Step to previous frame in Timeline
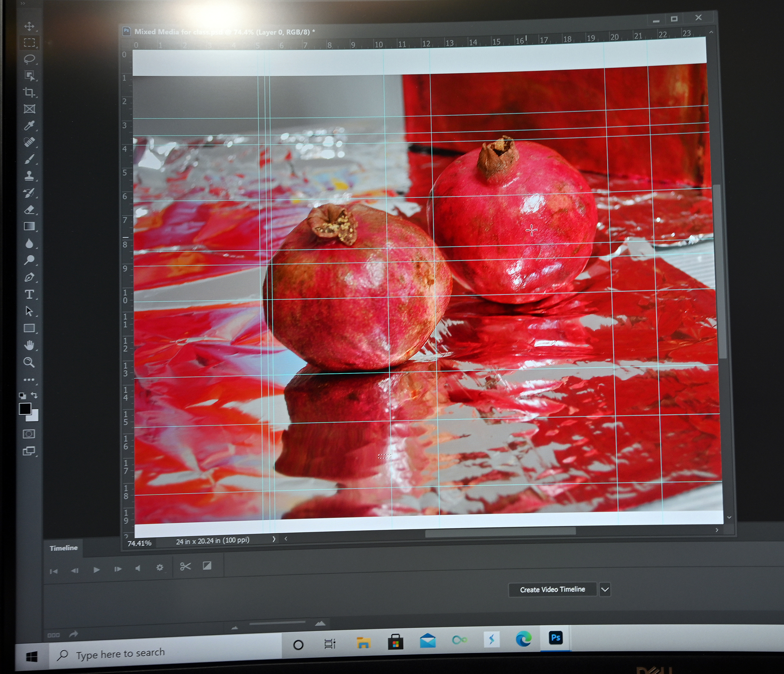The image size is (784, 674). pyautogui.click(x=75, y=571)
